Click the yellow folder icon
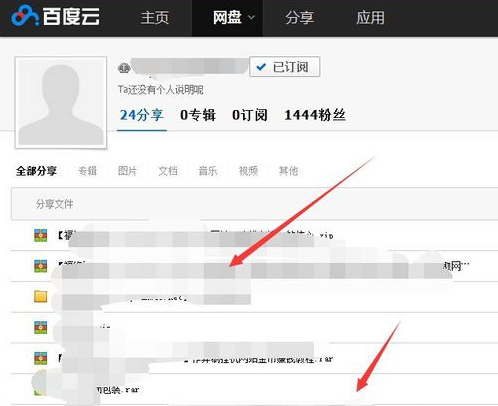Screen dimensions: 498x406 (41, 296)
